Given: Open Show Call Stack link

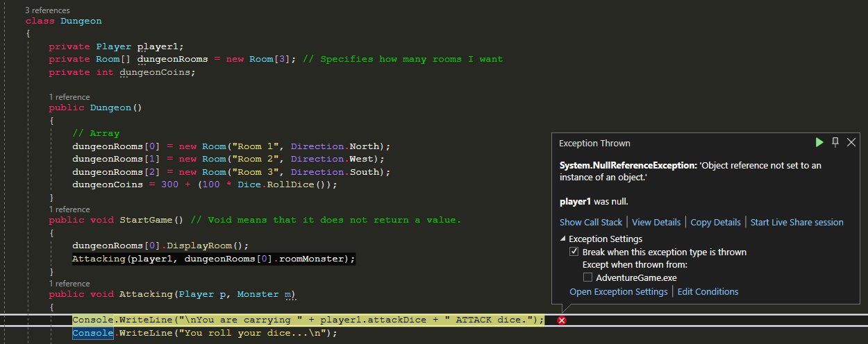Looking at the screenshot, I should [x=591, y=222].
